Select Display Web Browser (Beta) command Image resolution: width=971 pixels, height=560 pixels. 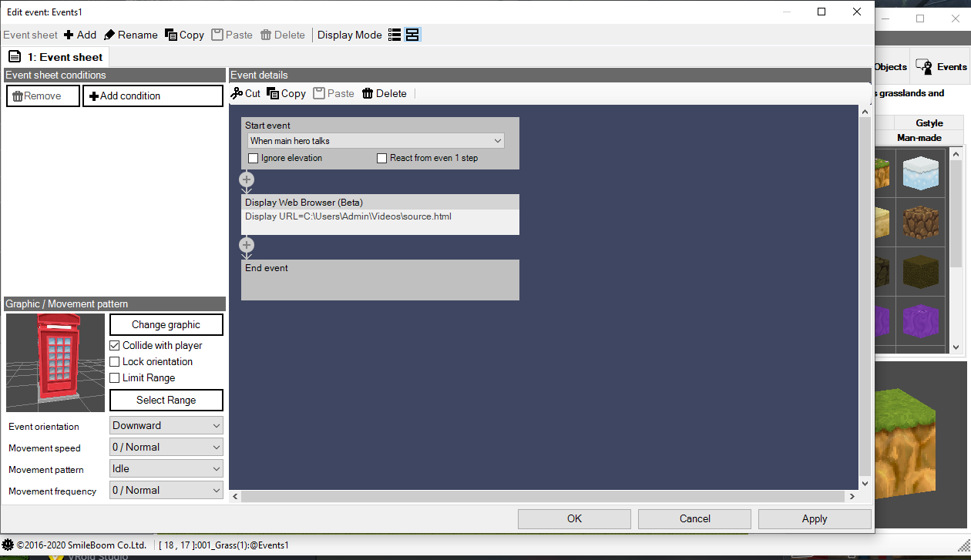pos(380,214)
